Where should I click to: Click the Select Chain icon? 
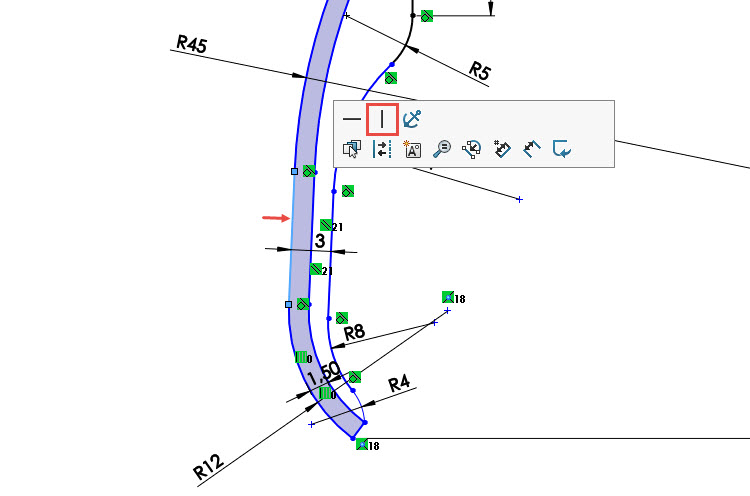point(472,149)
